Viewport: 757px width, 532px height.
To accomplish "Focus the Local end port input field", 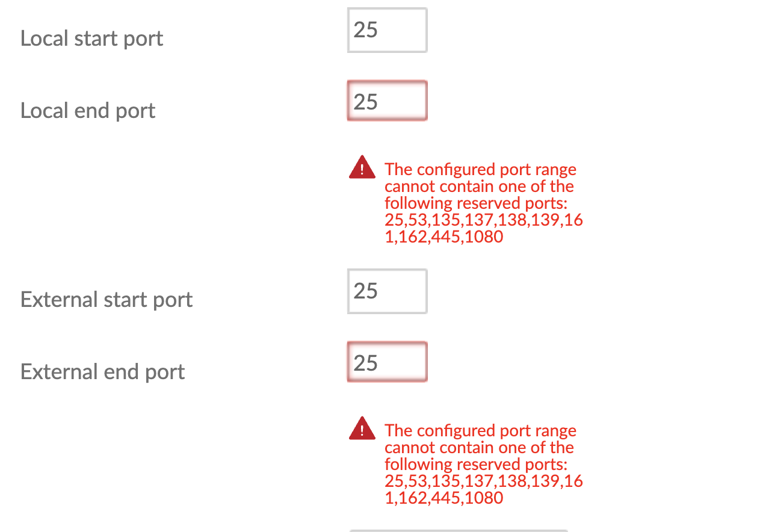I will 387,102.
